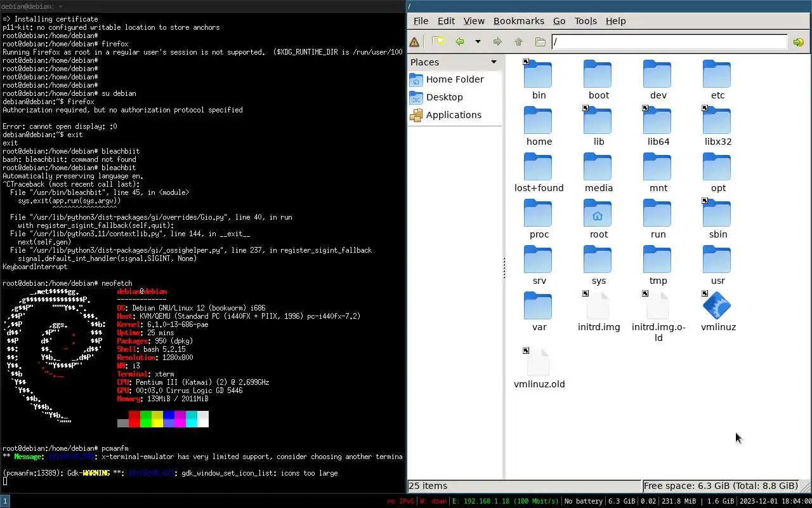Click the root-user warning triangle icon
This screenshot has height=508, width=812.
click(x=414, y=42)
